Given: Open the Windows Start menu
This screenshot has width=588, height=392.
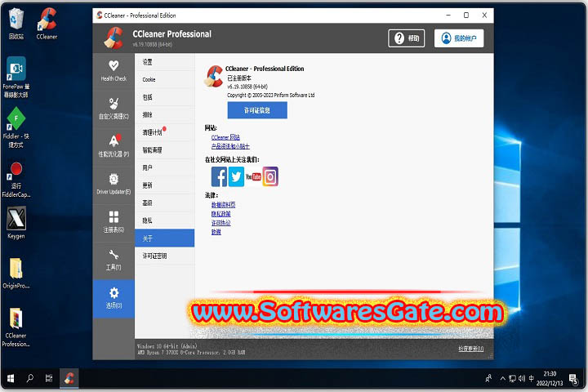Looking at the screenshot, I should point(11,378).
